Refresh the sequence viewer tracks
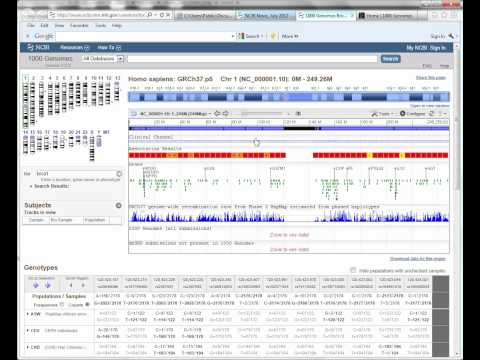 pos(431,114)
